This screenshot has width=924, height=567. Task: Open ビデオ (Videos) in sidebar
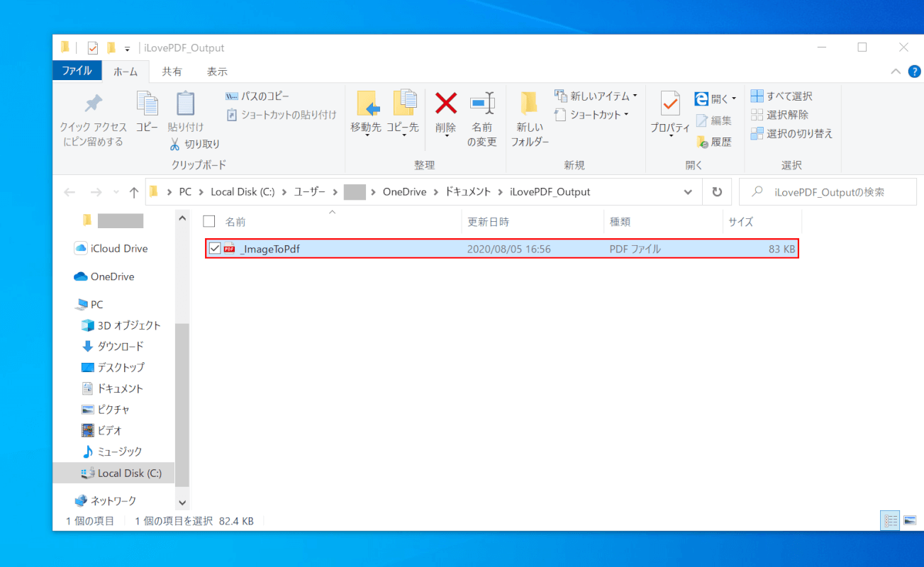coord(102,430)
